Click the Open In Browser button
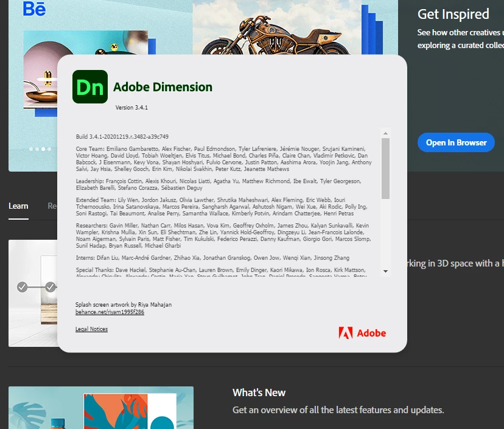 pyautogui.click(x=456, y=142)
